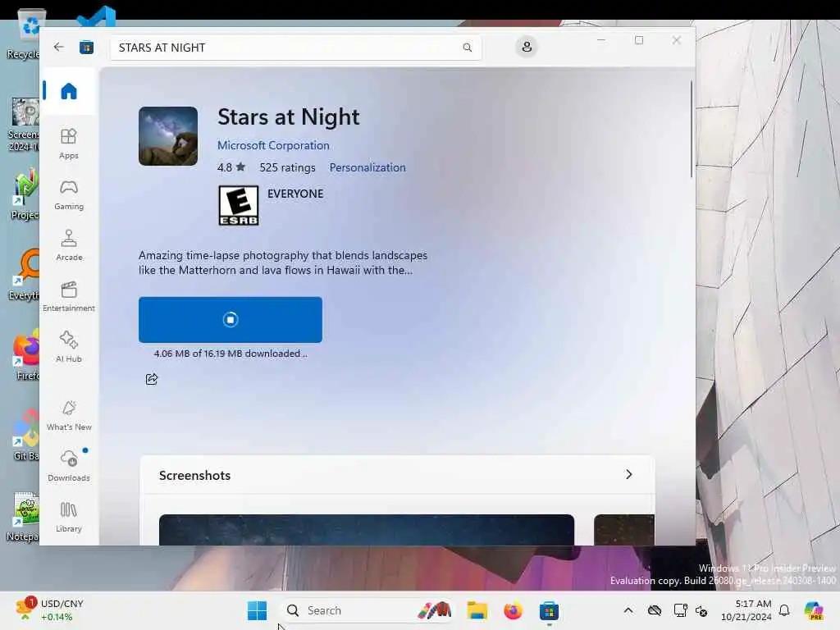The image size is (840, 630).
Task: Maximize the Microsoft Store window
Action: tap(638, 40)
